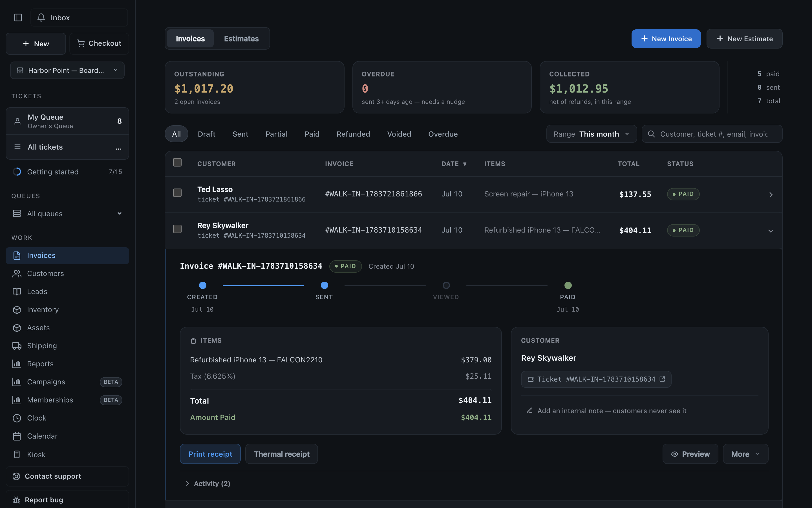The height and width of the screenshot is (508, 812).
Task: Click the search magnifier icon
Action: coord(651,134)
